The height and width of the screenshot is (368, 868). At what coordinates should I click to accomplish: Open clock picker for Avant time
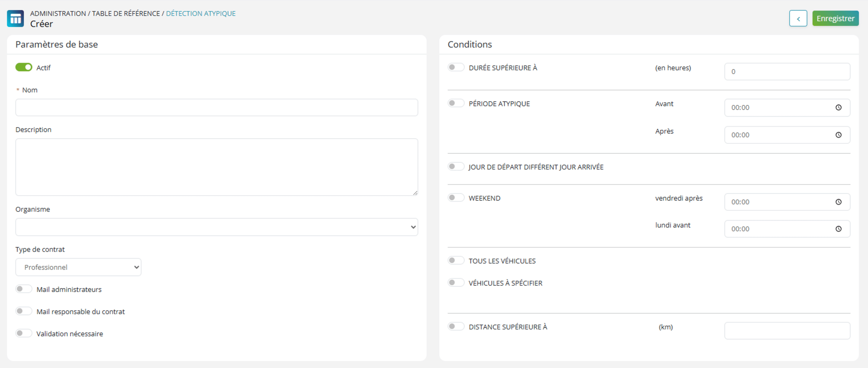pyautogui.click(x=838, y=108)
